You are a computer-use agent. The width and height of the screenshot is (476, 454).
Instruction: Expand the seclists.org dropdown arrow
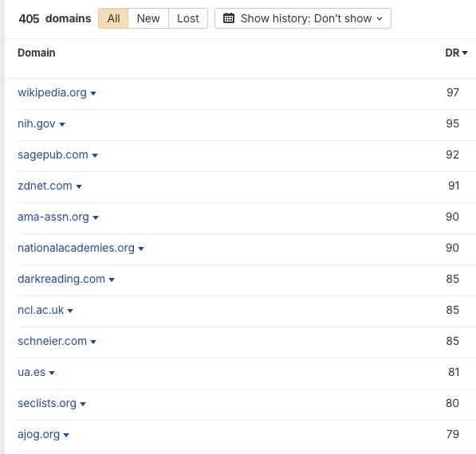pos(83,404)
